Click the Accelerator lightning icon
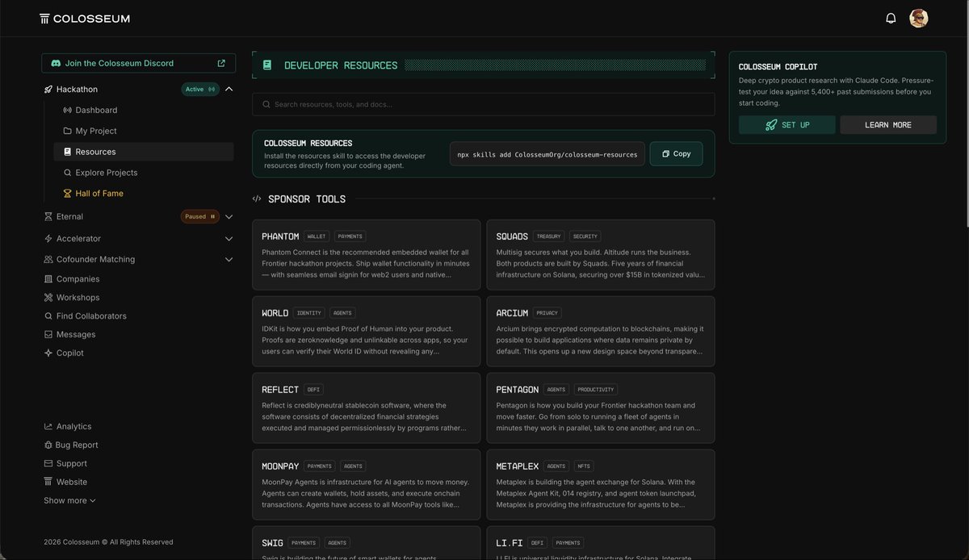The image size is (969, 560). (48, 239)
